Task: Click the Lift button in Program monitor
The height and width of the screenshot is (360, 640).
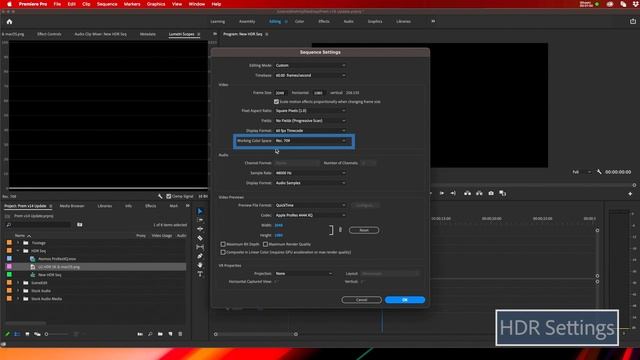Action: [467, 193]
